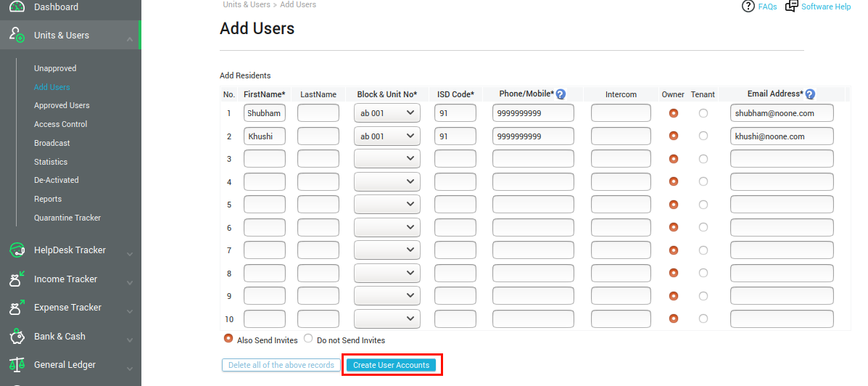Expand the Expense Tracker menu arrow
This screenshot has width=868, height=386.
tap(130, 311)
